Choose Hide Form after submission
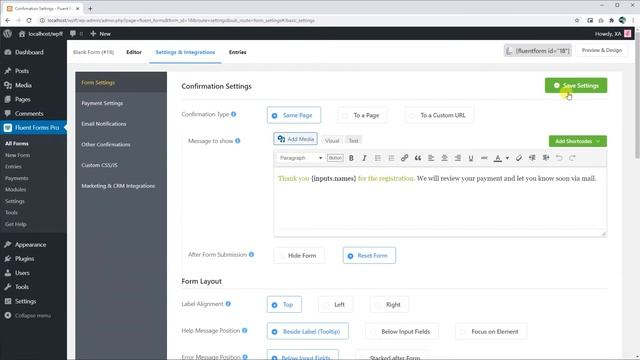The width and height of the screenshot is (640, 360). point(299,256)
